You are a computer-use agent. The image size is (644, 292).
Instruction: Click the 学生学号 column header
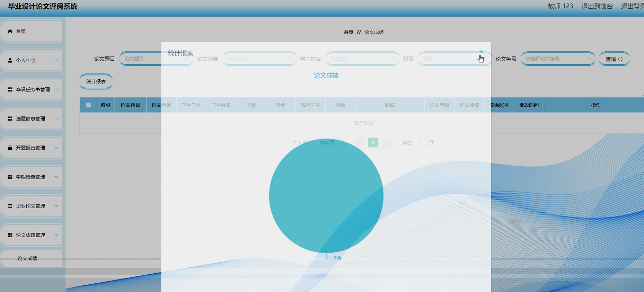click(x=191, y=105)
